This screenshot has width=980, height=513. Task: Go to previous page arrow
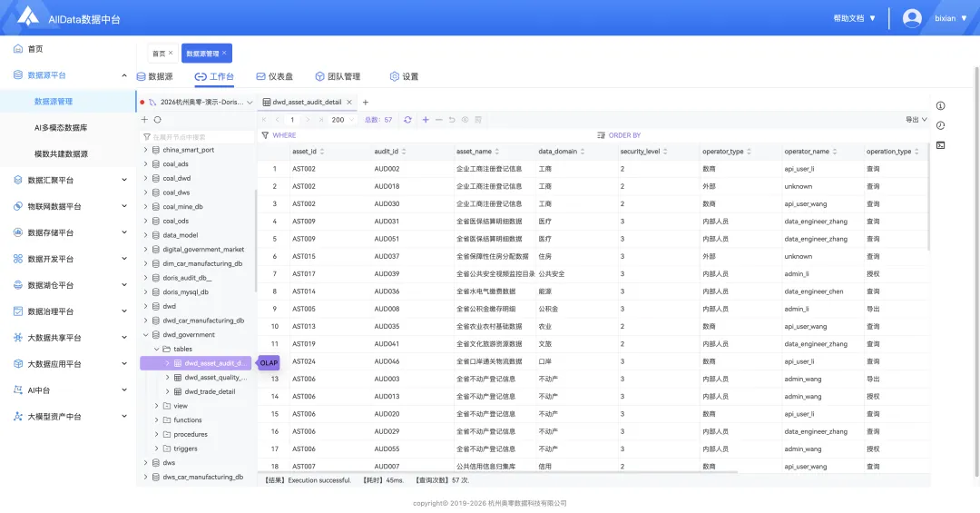click(x=278, y=120)
